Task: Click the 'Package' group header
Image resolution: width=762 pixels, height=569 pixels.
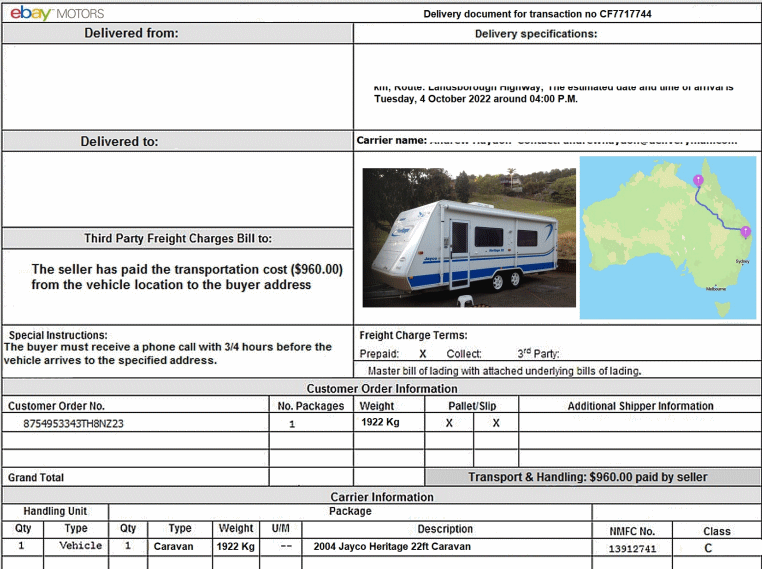Action: pyautogui.click(x=350, y=511)
